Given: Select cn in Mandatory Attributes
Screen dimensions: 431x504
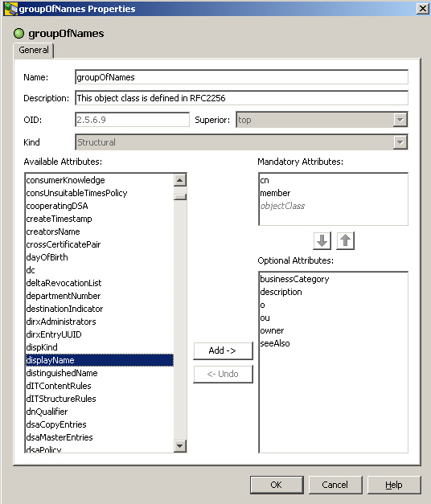Looking at the screenshot, I should pyautogui.click(x=333, y=180).
